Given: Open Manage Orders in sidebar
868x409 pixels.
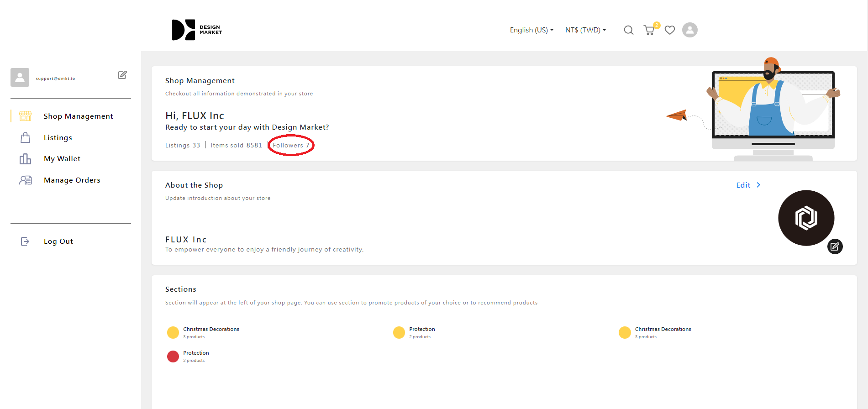Looking at the screenshot, I should point(72,180).
